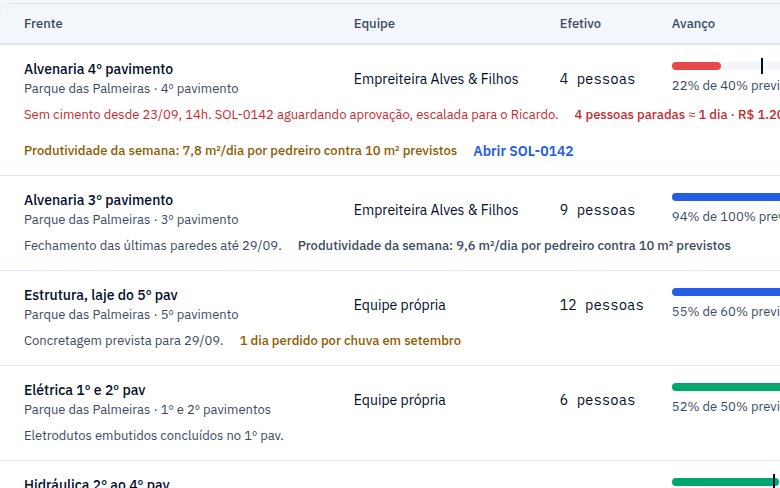
Task: Select the Elétrica 1º e 2º pav title
Action: [85, 390]
